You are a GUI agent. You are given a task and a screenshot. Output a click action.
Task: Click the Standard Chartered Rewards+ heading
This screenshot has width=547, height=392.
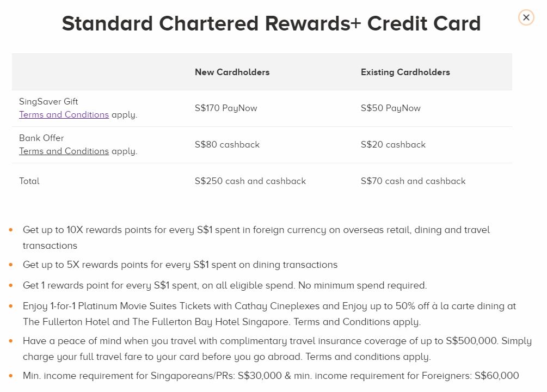point(271,24)
